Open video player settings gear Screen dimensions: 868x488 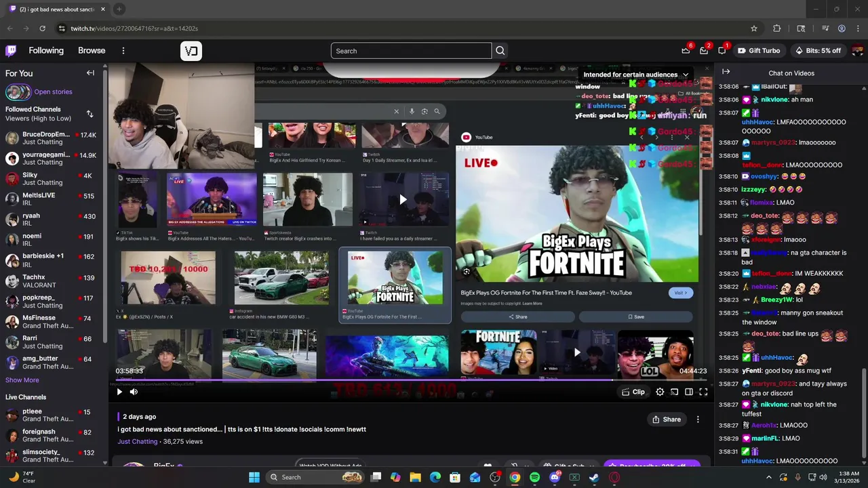coord(660,392)
